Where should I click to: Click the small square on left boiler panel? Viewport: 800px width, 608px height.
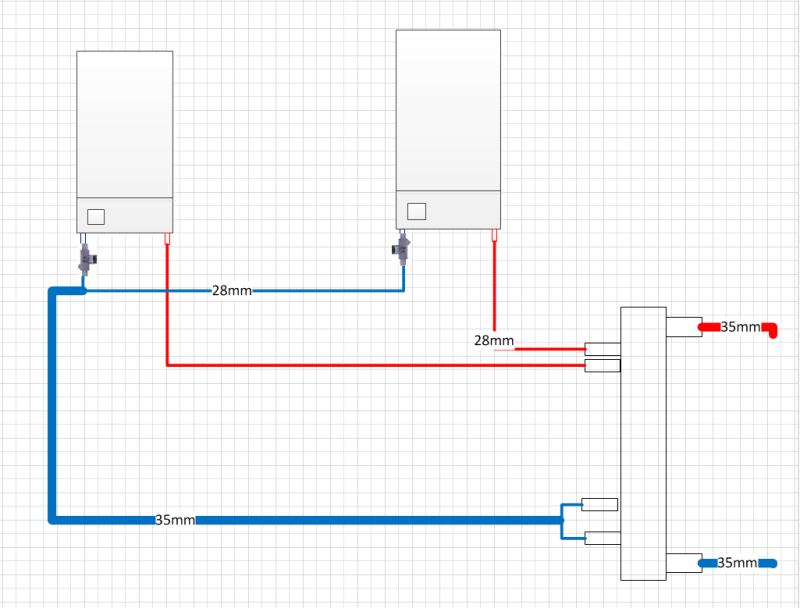tap(97, 216)
